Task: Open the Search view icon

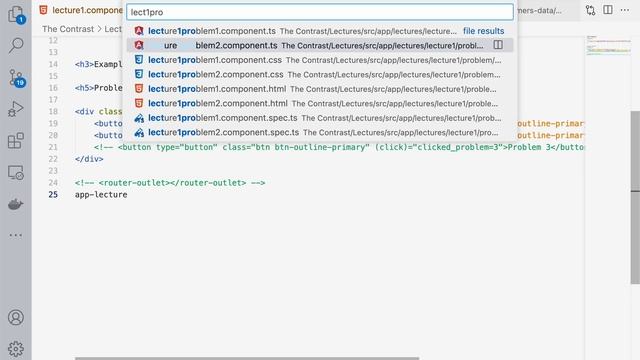Action: [x=16, y=45]
